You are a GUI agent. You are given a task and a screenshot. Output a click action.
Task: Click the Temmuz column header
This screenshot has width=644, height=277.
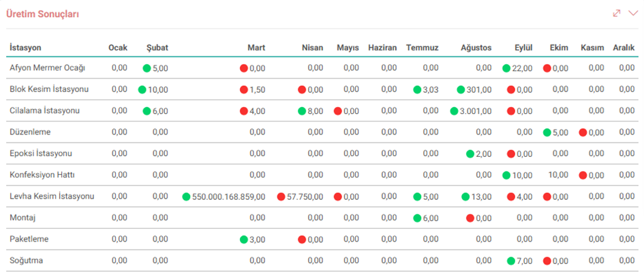click(x=423, y=48)
